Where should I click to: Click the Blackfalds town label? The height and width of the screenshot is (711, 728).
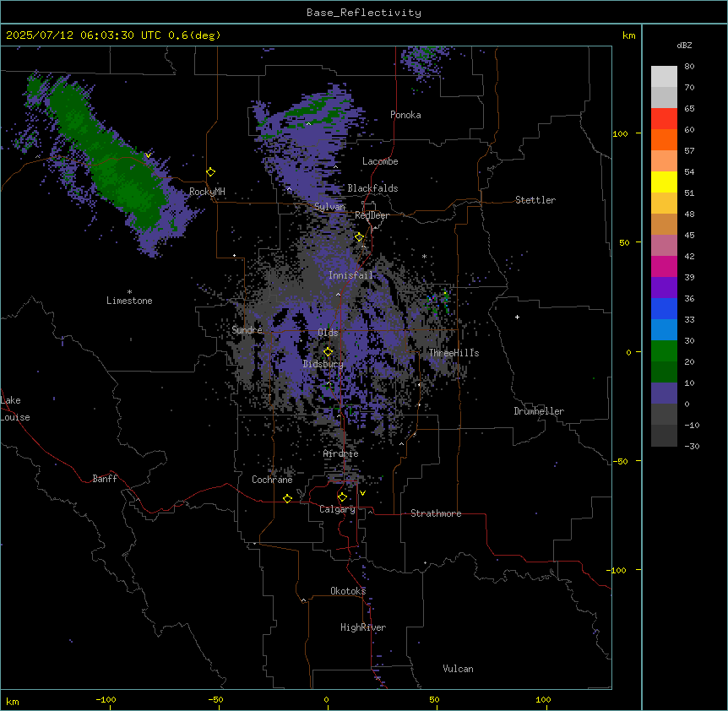click(x=372, y=188)
